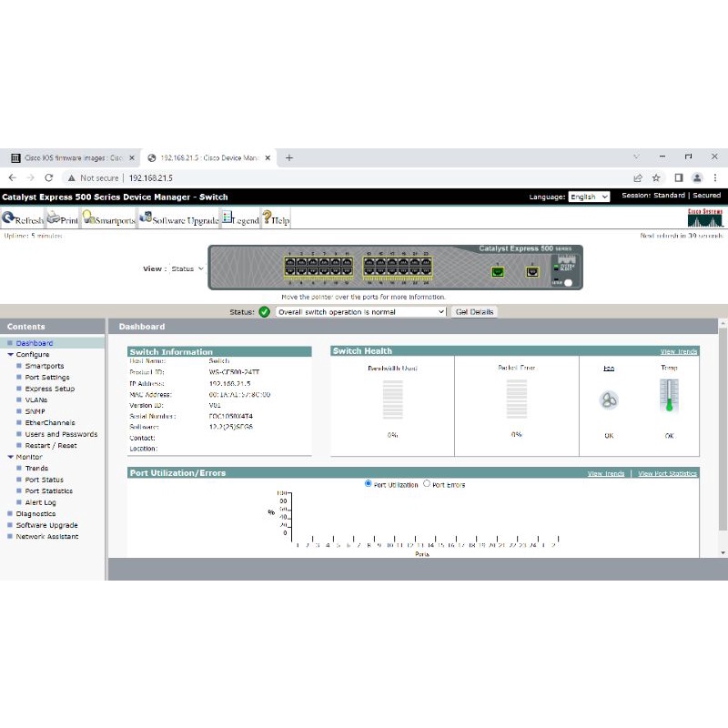Share this page from the address bar
The width and height of the screenshot is (728, 728).
coord(638,177)
